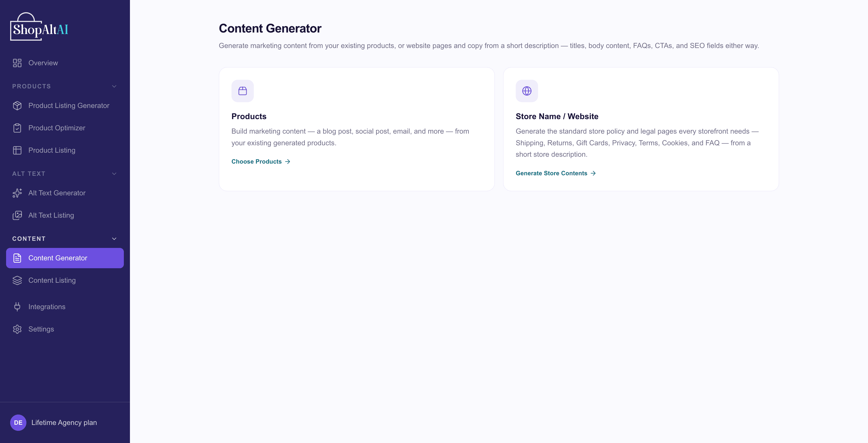Viewport: 868px width, 443px height.
Task: Open Alt Text Generator
Action: pos(65,193)
